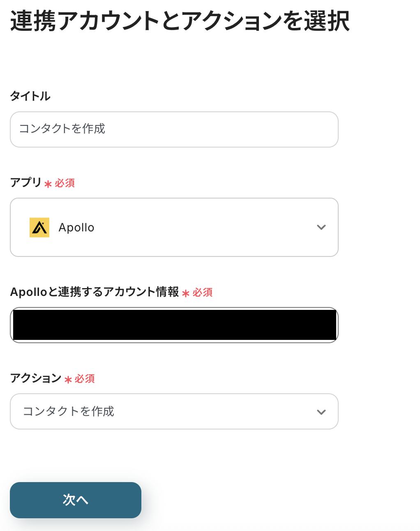This screenshot has width=420, height=531.
Task: Click the Apolloと連携するアカウント情報 label
Action: click(95, 292)
